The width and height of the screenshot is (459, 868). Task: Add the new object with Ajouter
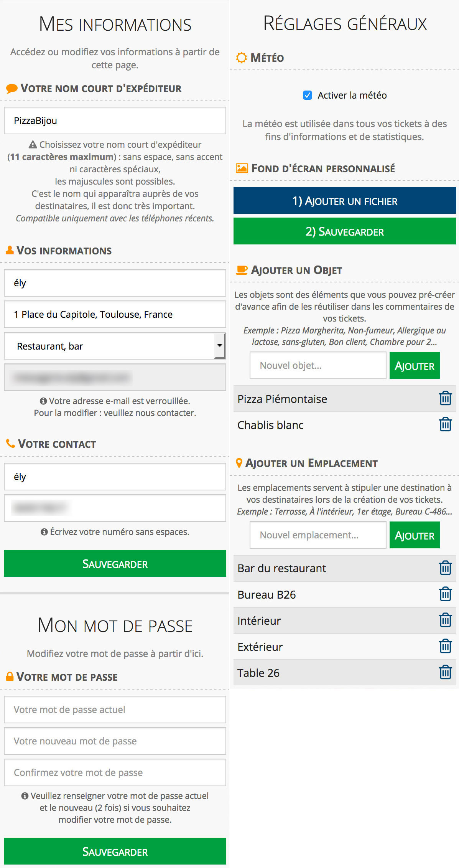coord(414,366)
